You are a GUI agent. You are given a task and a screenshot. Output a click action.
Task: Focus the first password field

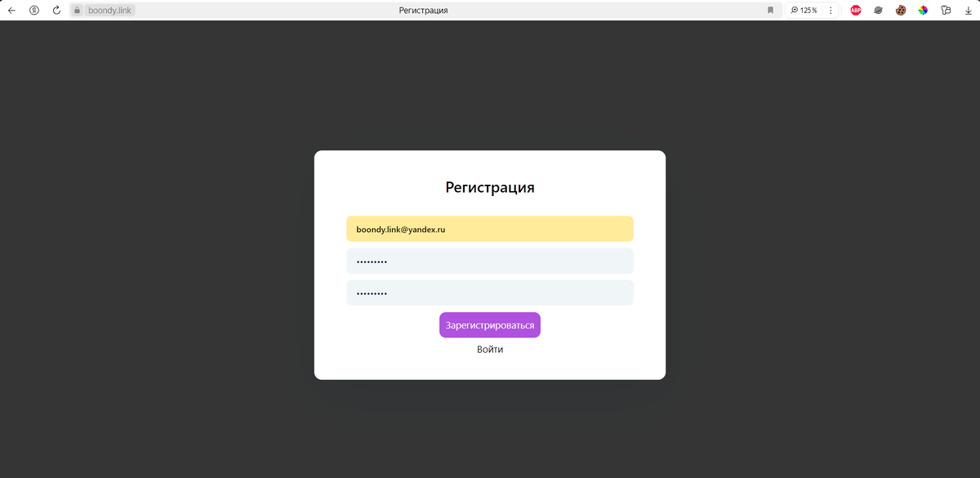pyautogui.click(x=490, y=261)
